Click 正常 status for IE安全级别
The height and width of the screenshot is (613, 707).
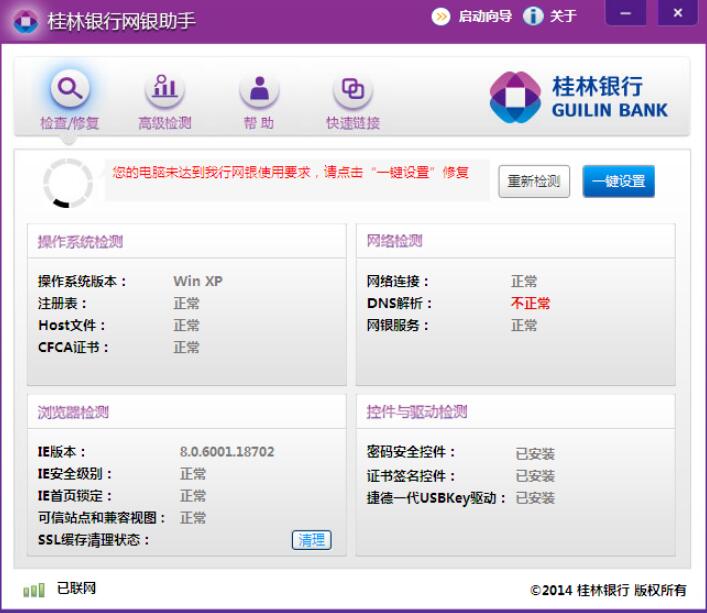coord(193,474)
